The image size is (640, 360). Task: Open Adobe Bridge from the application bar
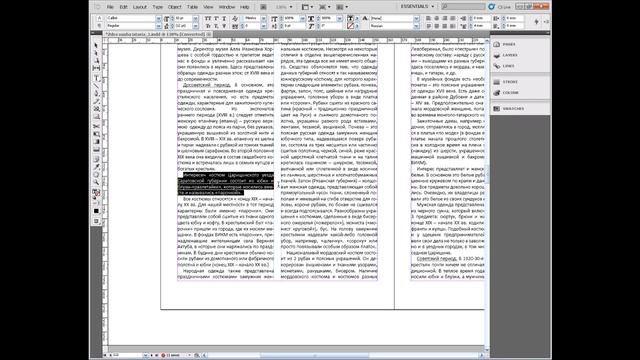pos(263,7)
